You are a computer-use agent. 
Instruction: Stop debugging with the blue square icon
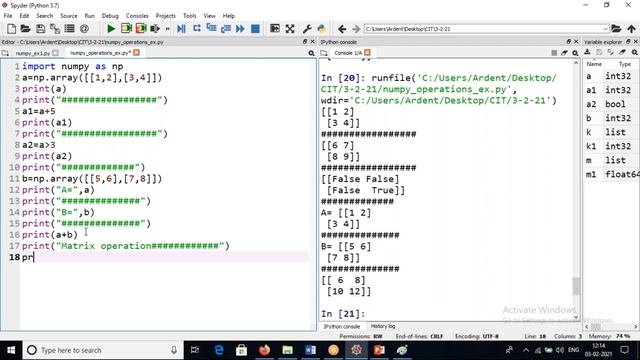click(255, 29)
